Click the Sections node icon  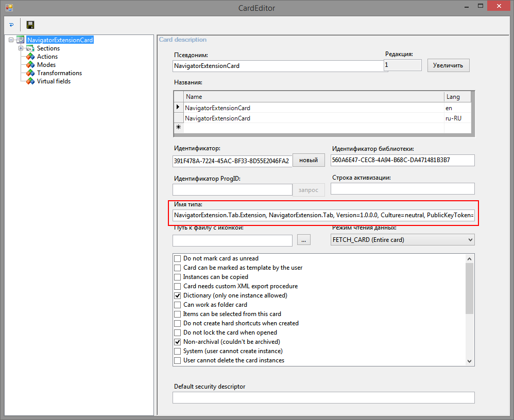[x=30, y=48]
